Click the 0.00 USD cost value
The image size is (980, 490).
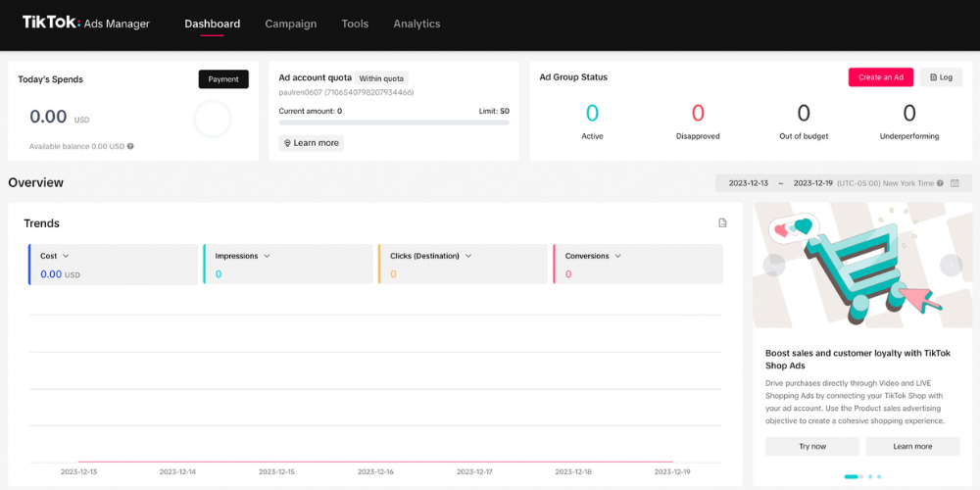click(60, 273)
